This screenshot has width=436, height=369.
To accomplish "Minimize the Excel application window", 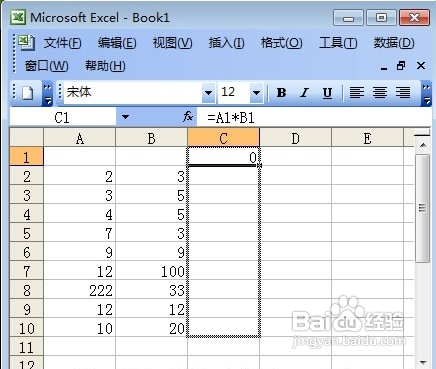I will point(348,17).
